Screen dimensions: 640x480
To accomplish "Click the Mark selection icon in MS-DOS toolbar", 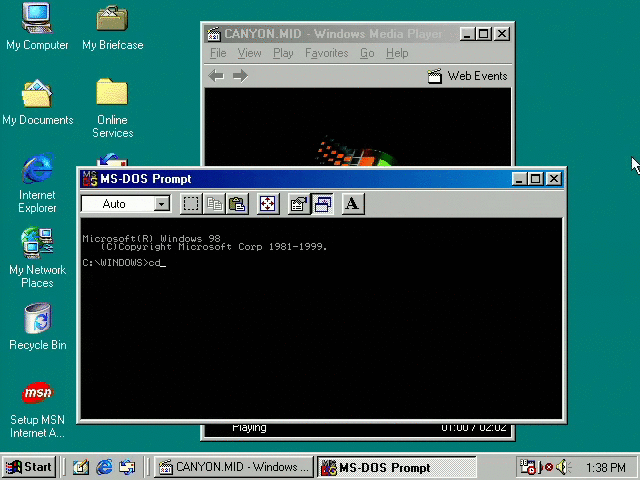I will tap(191, 204).
